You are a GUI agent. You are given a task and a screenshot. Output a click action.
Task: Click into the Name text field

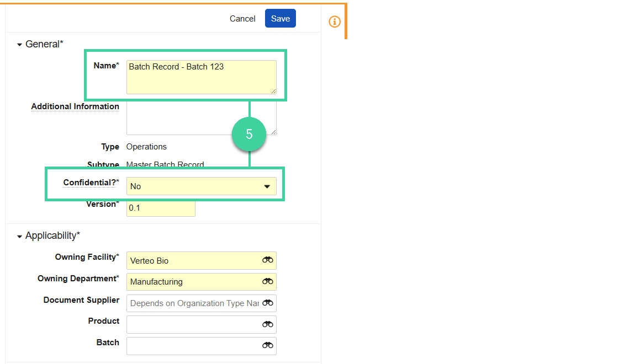pos(202,77)
